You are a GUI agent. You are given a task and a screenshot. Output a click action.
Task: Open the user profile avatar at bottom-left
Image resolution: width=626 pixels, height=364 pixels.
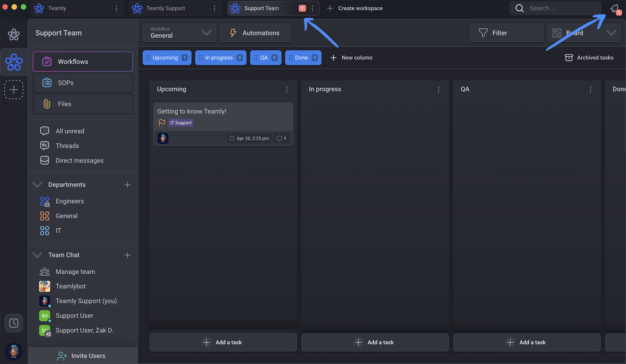(x=14, y=352)
